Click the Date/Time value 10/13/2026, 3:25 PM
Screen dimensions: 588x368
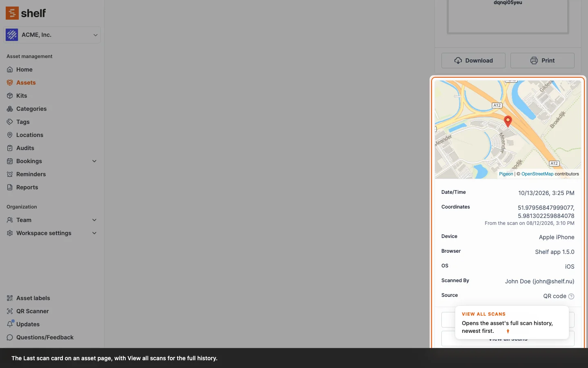pos(546,193)
